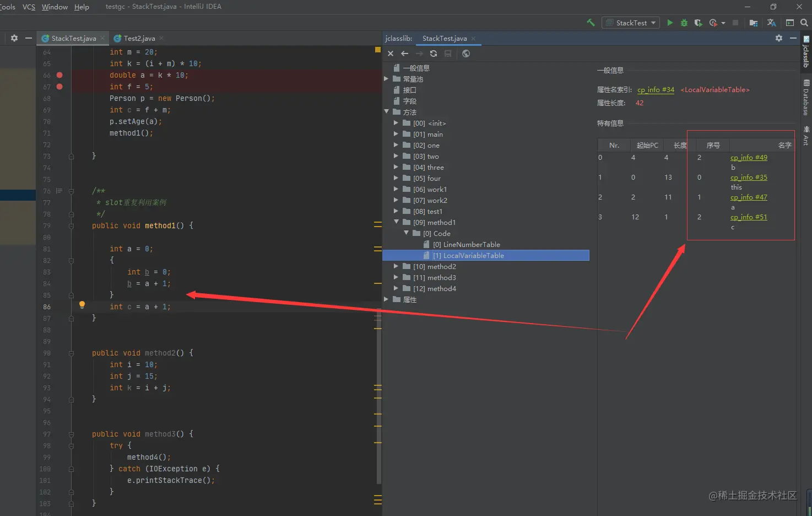
Task: Select the 接口 tree item
Action: [x=409, y=90]
